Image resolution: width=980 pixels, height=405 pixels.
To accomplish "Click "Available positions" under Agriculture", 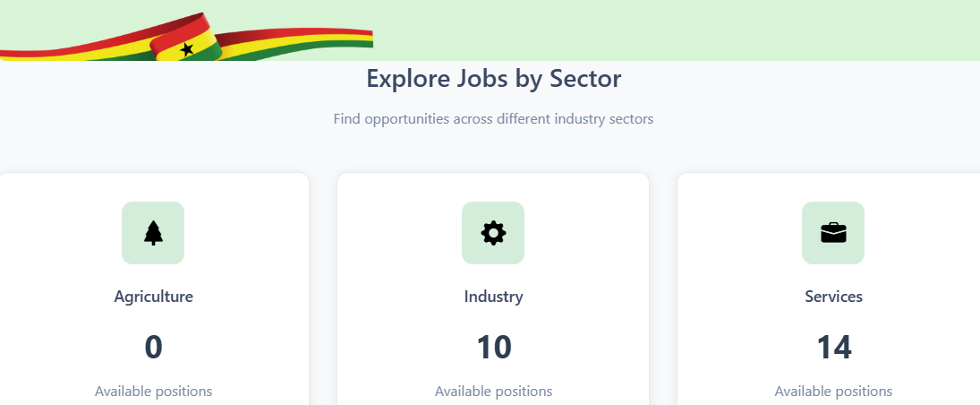I will pyautogui.click(x=153, y=392).
